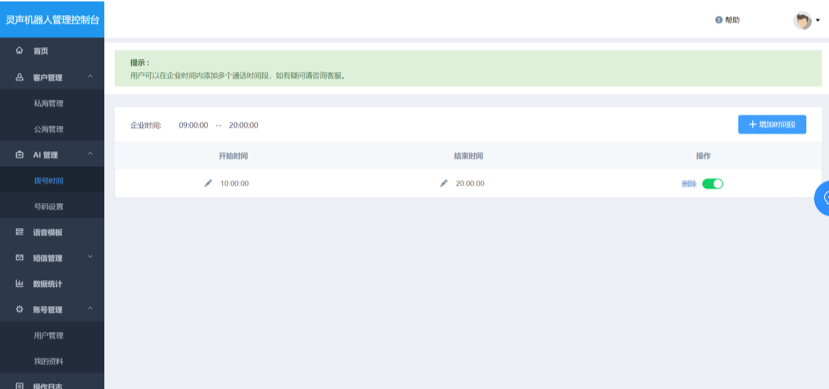Screen dimensions: 829x389
Task: Edit end time 20:00:00 with pencil icon
Action: (444, 183)
